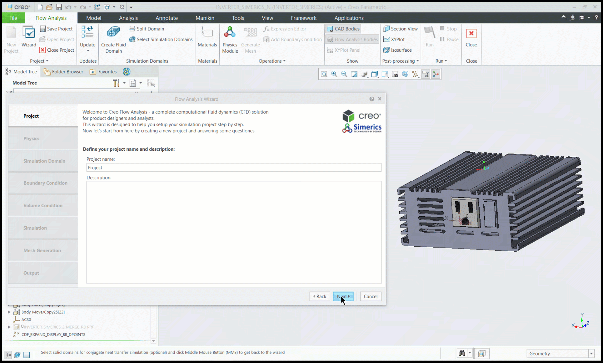Click the binoculars Find icon in status bar
The image size is (603, 363).
pos(462,353)
